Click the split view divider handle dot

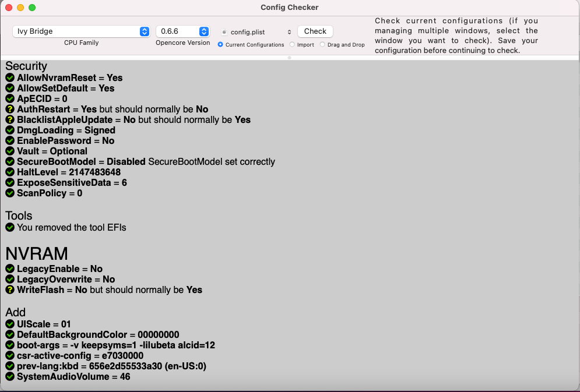(x=289, y=58)
